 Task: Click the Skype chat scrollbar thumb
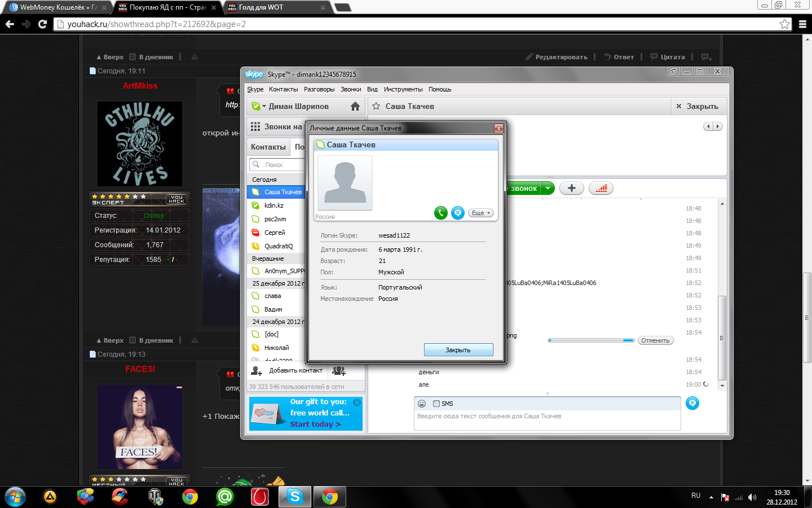tap(722, 338)
